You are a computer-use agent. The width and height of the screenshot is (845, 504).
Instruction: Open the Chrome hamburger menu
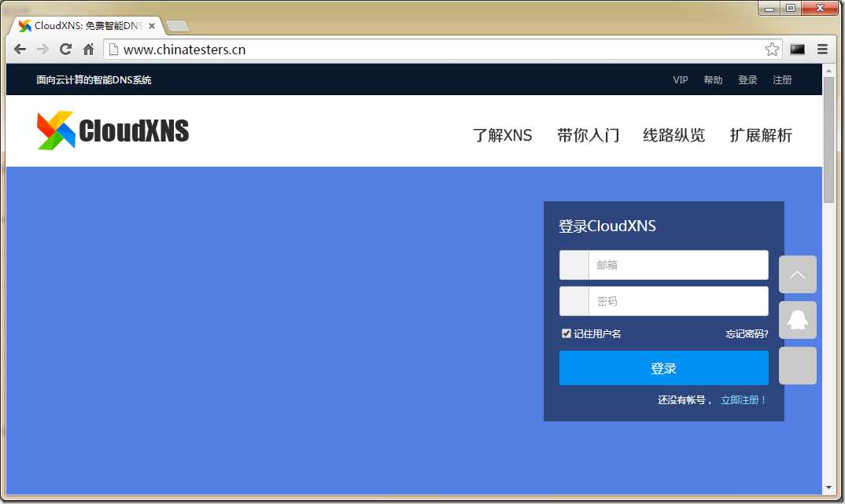click(822, 50)
